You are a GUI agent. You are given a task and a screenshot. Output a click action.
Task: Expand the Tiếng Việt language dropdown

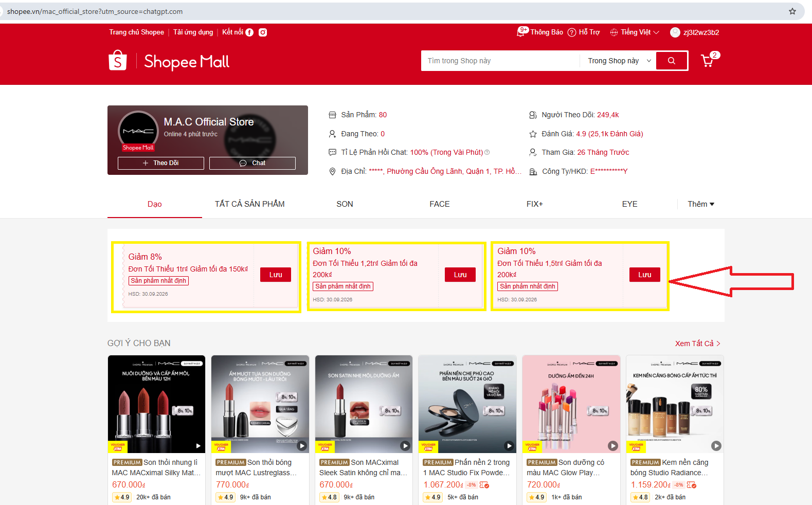[635, 32]
